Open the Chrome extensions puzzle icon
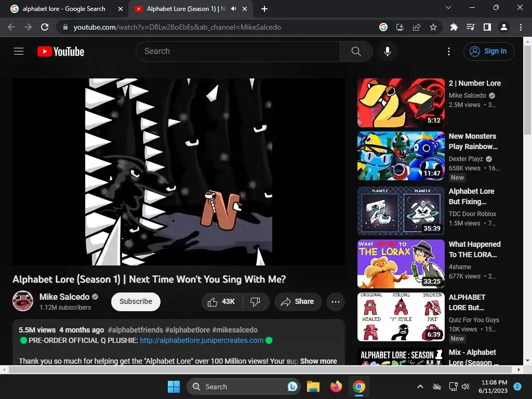The height and width of the screenshot is (399, 532). (x=454, y=27)
